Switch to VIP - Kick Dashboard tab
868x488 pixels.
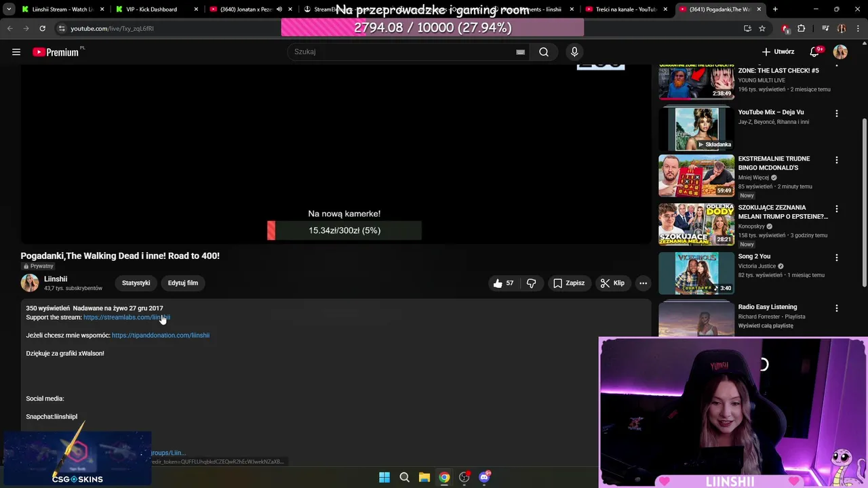pyautogui.click(x=156, y=9)
